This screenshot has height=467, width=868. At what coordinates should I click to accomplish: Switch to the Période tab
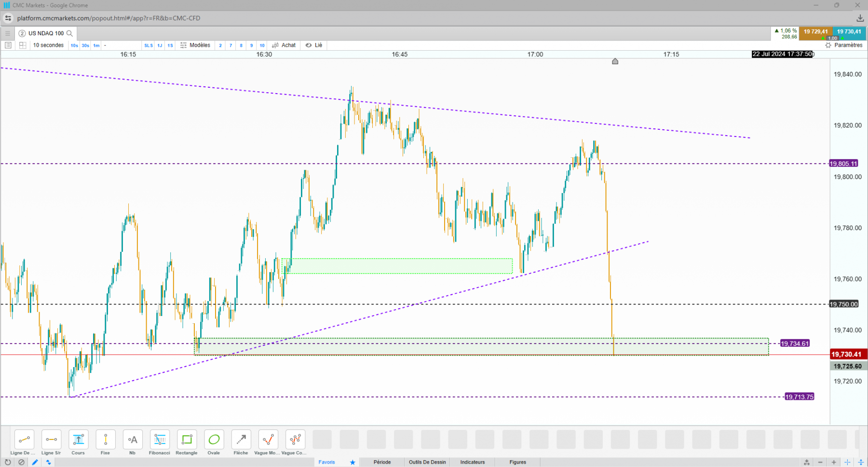pos(382,462)
